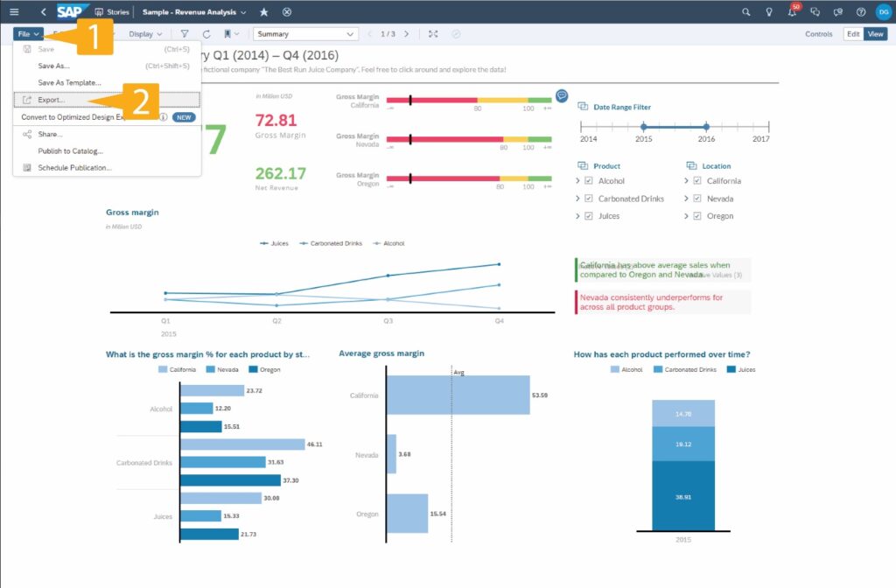Screen dimensions: 896x588
Task: Open the Summary page dropdown
Action: coord(305,33)
